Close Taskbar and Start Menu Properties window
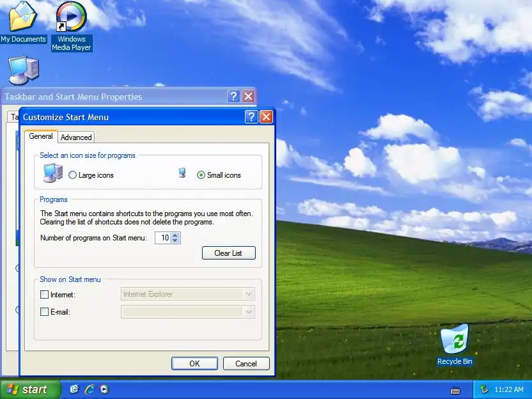The width and height of the screenshot is (532, 399). 248,97
